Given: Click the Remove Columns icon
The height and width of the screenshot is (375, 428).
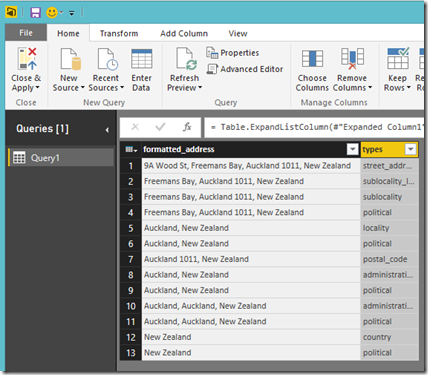Looking at the screenshot, I should coord(352,59).
